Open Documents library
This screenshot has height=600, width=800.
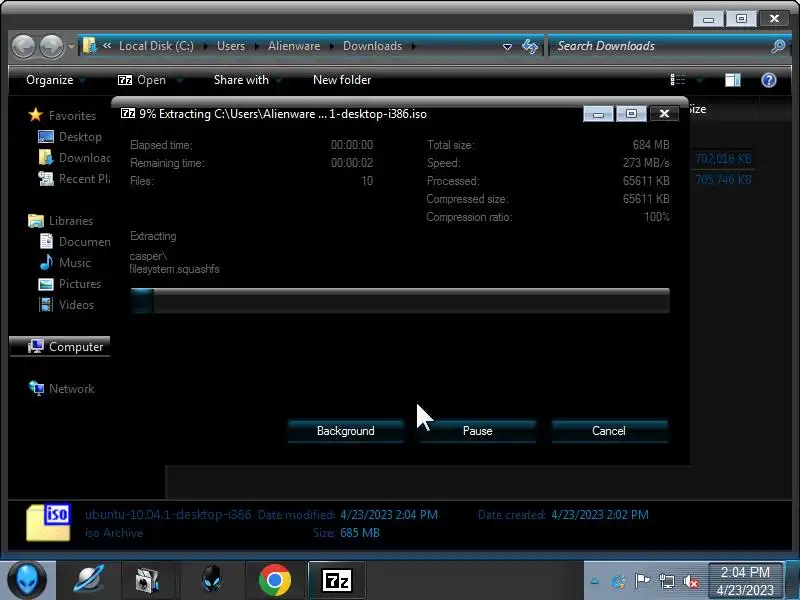75,241
